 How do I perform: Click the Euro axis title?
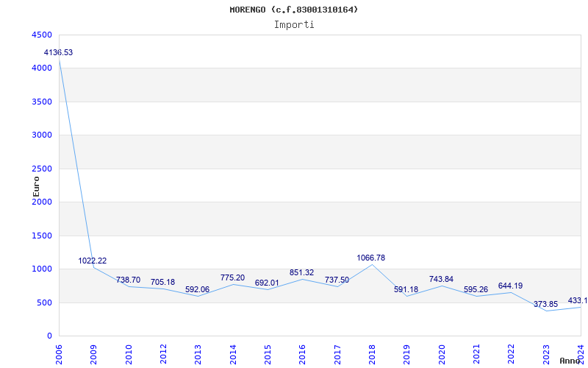pos(36,186)
